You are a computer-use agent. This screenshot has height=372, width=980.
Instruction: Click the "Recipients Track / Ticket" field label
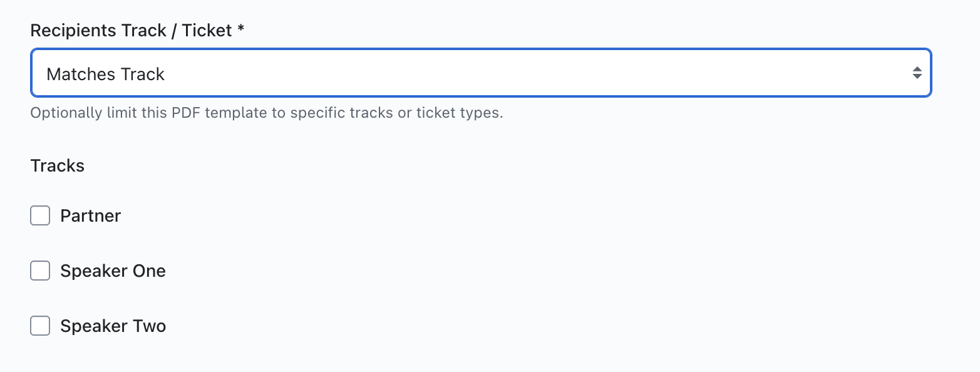coord(132,31)
